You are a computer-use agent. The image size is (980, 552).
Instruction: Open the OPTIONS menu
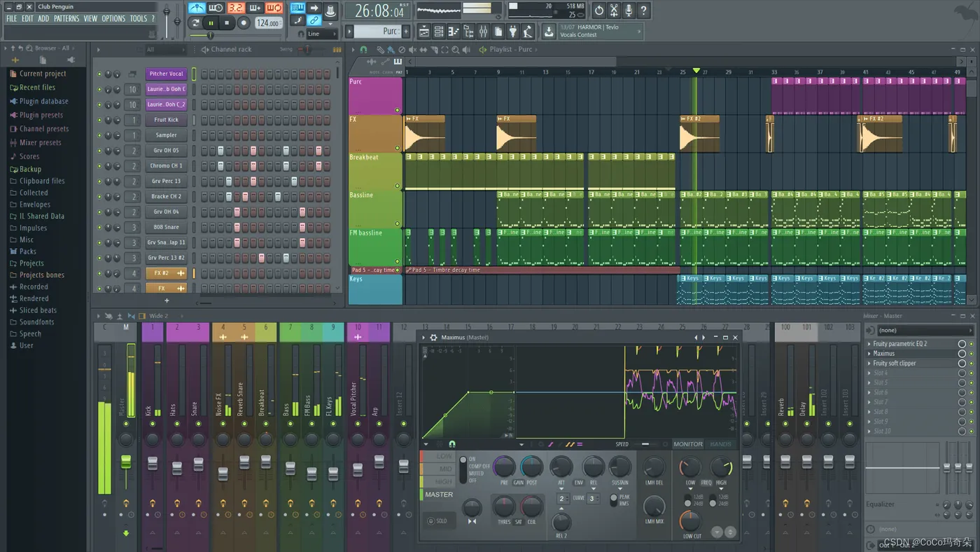coord(113,19)
